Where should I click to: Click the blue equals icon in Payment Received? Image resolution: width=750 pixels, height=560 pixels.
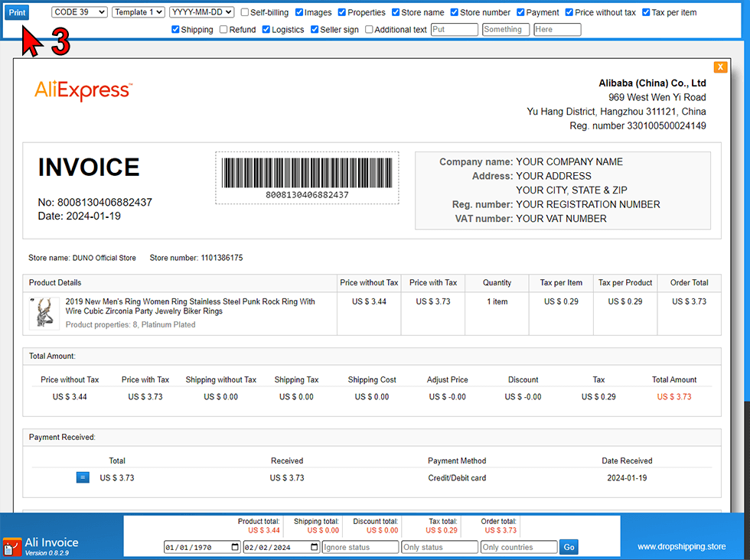pyautogui.click(x=83, y=477)
